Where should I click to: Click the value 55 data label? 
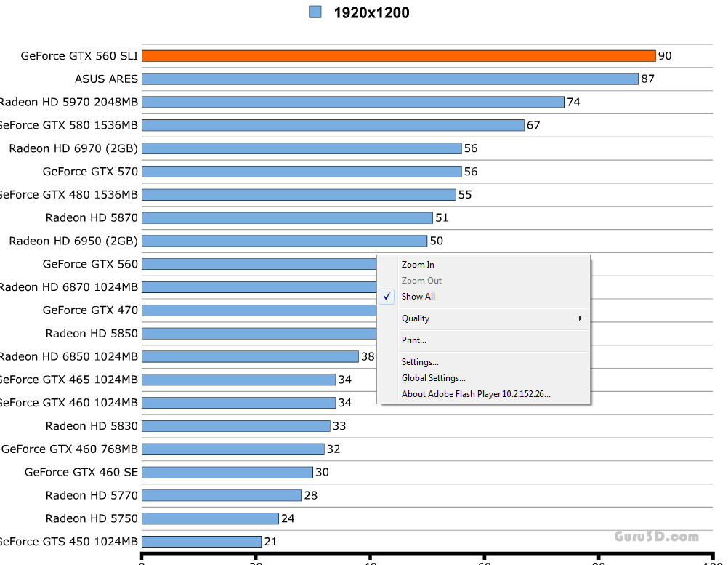(x=465, y=195)
